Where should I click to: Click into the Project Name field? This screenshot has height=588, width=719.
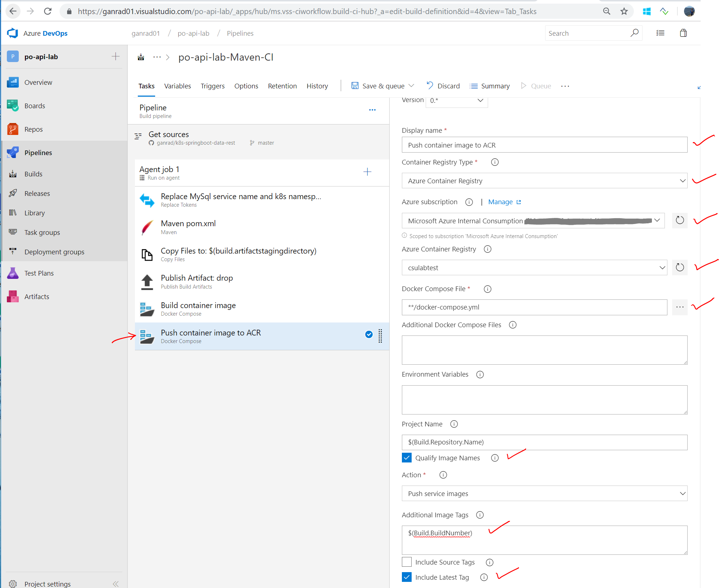(x=544, y=442)
